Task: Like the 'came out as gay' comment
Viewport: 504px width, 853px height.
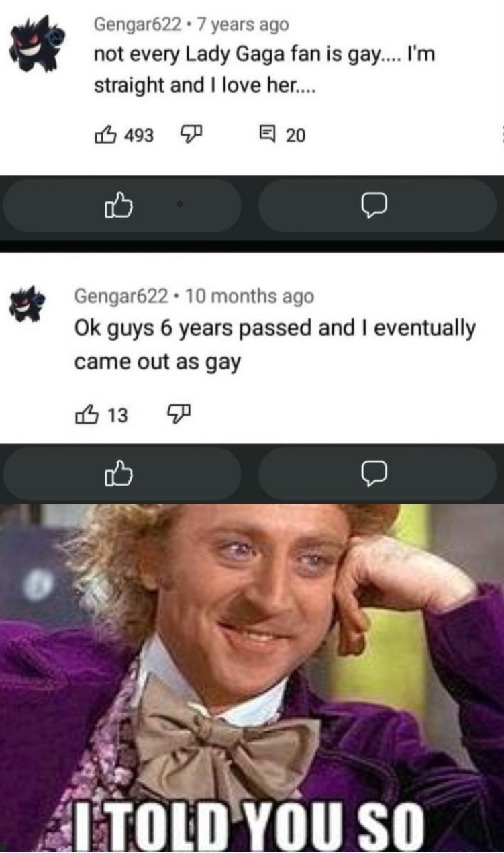Action: [x=87, y=416]
